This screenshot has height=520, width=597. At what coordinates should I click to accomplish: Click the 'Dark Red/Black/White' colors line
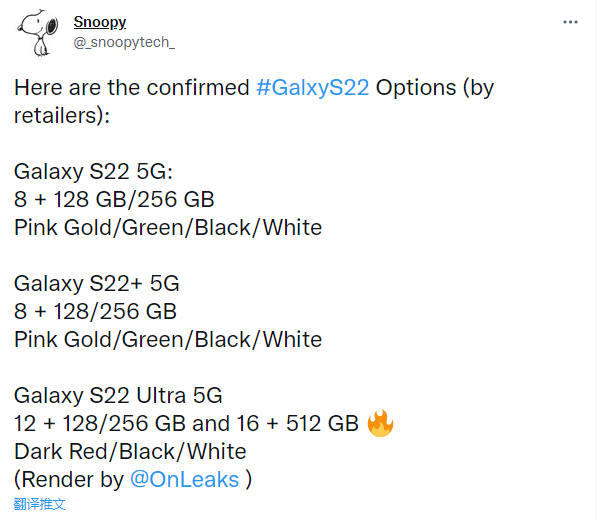click(x=130, y=451)
